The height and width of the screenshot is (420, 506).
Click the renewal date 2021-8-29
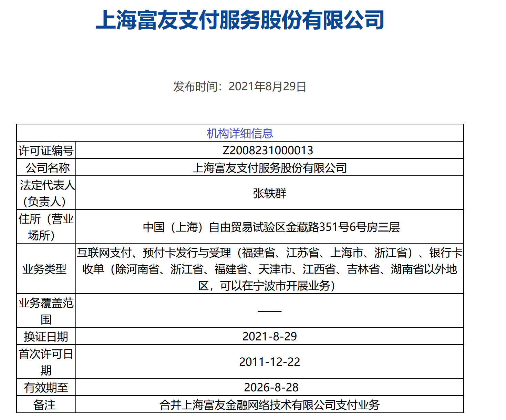[270, 336]
